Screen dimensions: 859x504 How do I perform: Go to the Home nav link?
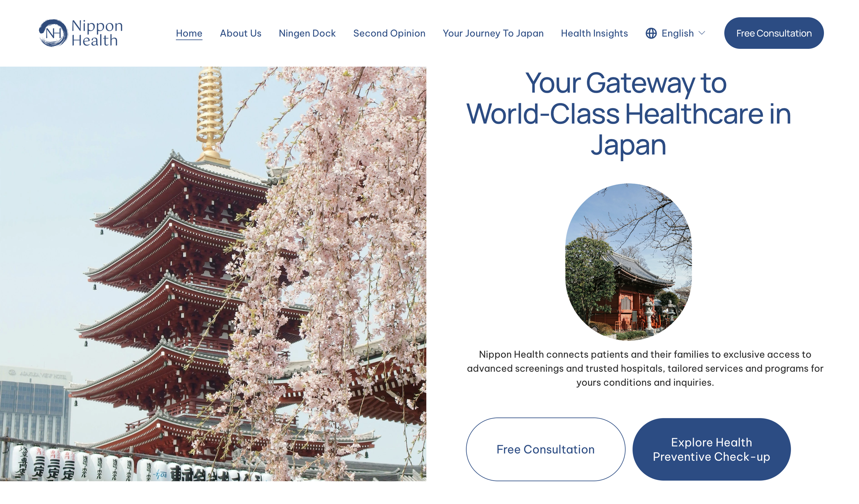tap(189, 33)
